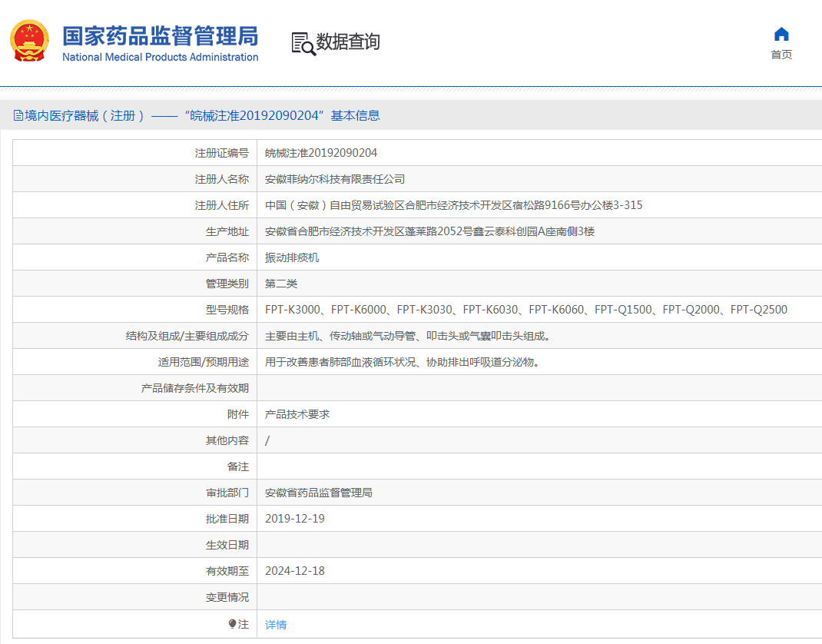Open the 首页 home icon
This screenshot has width=822, height=644.
[x=781, y=35]
